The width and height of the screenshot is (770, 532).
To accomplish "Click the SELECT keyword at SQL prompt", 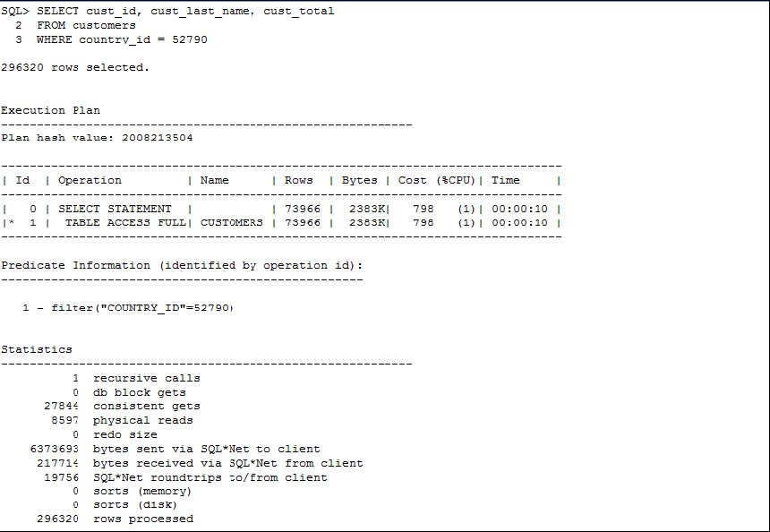I will click(x=57, y=11).
